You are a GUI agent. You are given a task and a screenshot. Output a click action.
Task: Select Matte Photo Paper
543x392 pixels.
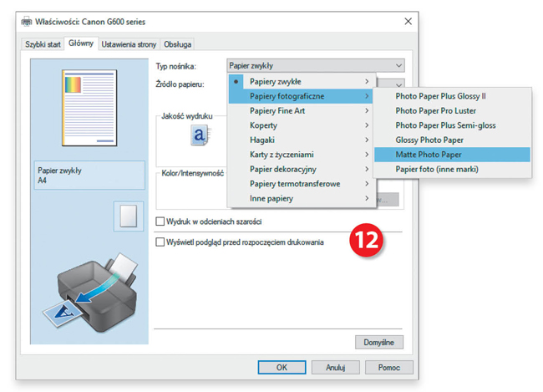pos(452,155)
